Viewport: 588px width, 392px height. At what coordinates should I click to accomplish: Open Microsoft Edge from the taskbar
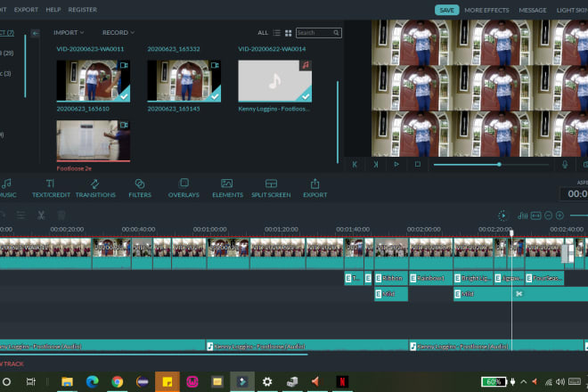(x=93, y=382)
